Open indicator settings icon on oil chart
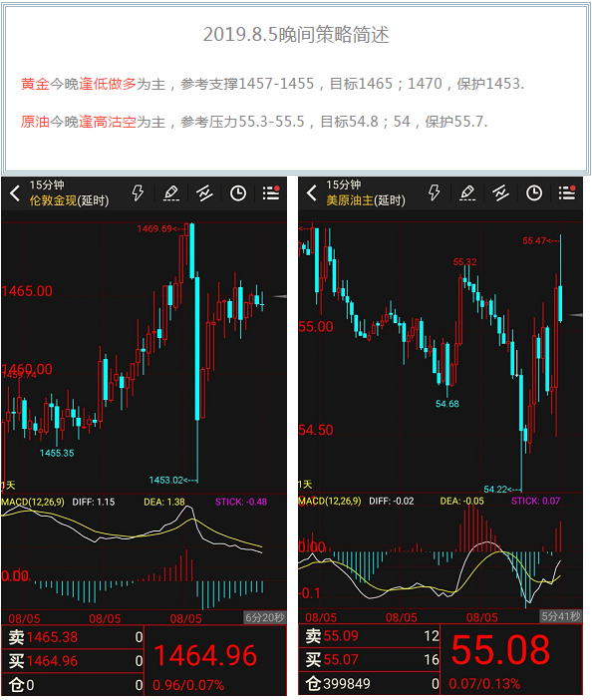Image resolution: width=592 pixels, height=700 pixels. point(501,192)
